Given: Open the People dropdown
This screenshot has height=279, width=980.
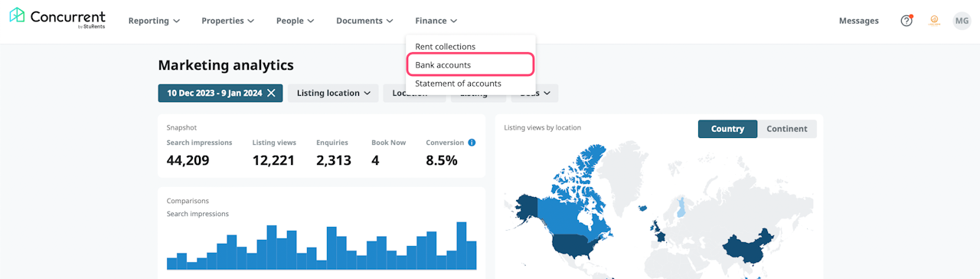Looking at the screenshot, I should [296, 21].
